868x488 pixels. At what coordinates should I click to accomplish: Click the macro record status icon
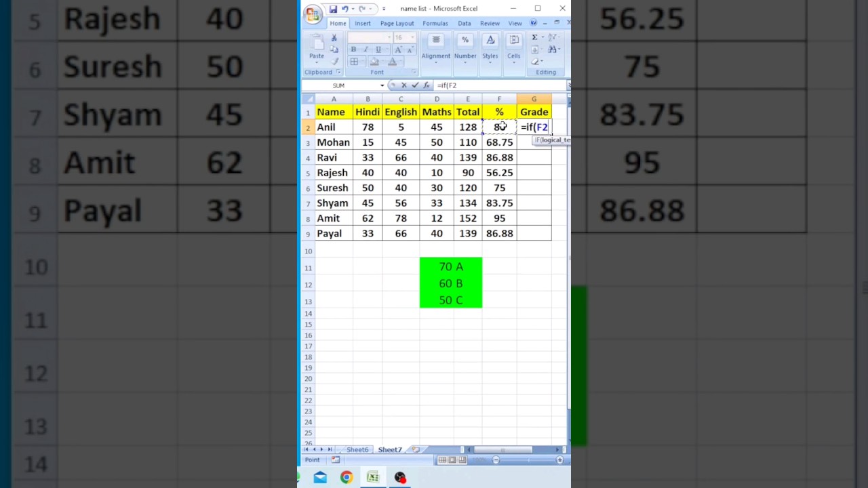[x=335, y=460]
